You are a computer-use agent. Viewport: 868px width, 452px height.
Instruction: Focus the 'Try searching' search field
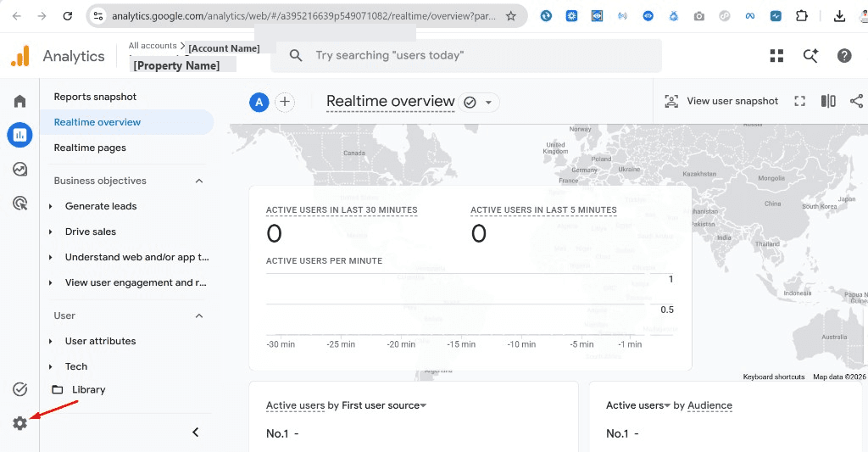[x=466, y=55]
